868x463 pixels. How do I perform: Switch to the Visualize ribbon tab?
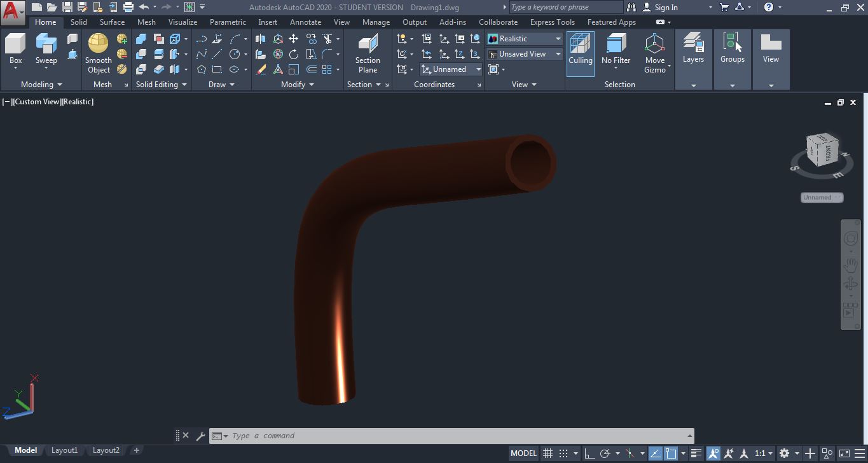pyautogui.click(x=183, y=22)
